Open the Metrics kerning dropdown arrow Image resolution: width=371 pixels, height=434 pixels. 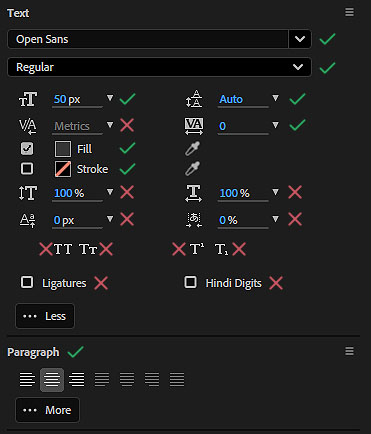[110, 125]
